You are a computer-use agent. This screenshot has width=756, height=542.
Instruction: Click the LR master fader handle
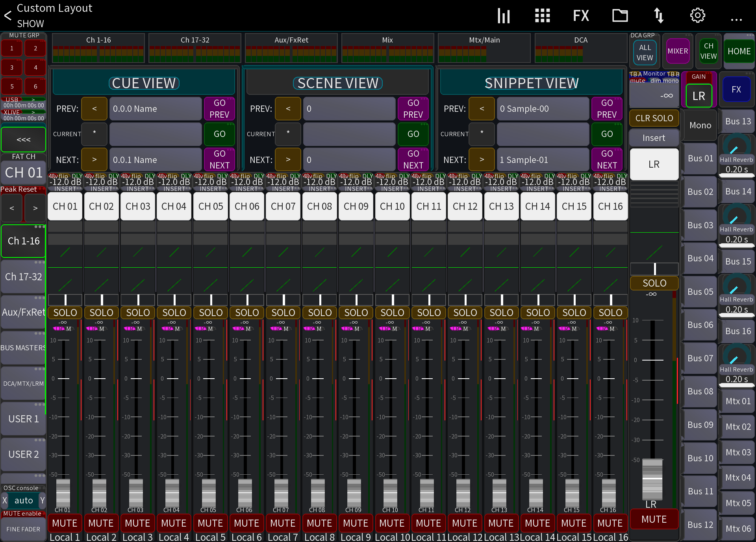[652, 479]
